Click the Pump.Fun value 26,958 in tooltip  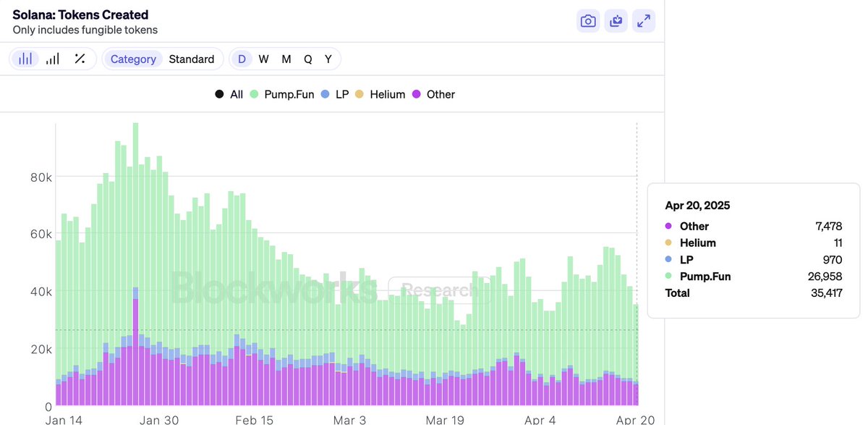click(825, 277)
